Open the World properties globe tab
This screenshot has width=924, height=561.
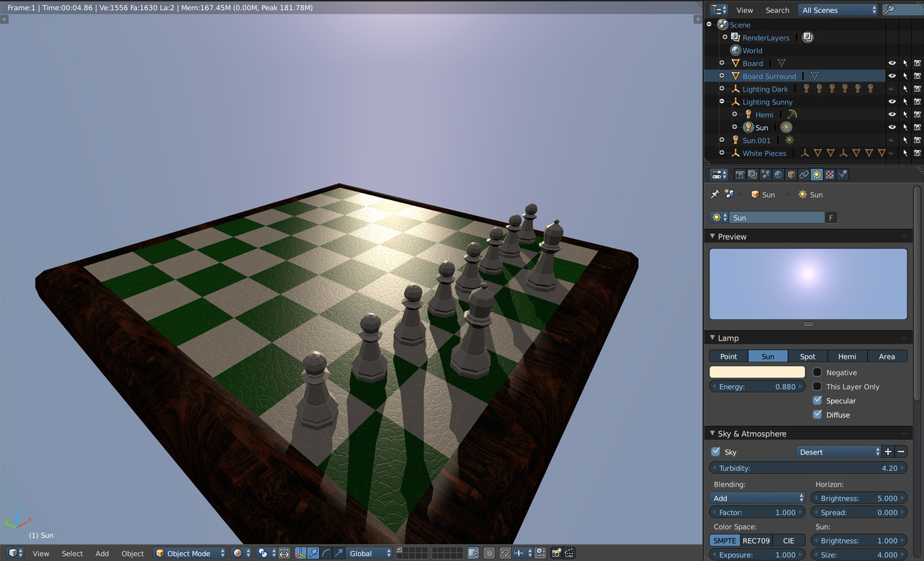pos(779,175)
